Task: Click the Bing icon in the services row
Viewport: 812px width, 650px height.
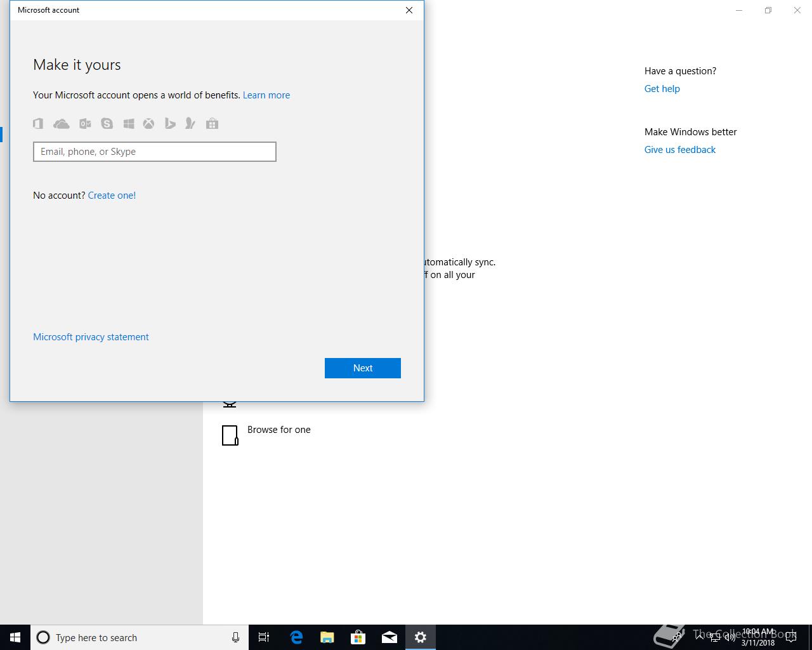Action: pyautogui.click(x=170, y=124)
